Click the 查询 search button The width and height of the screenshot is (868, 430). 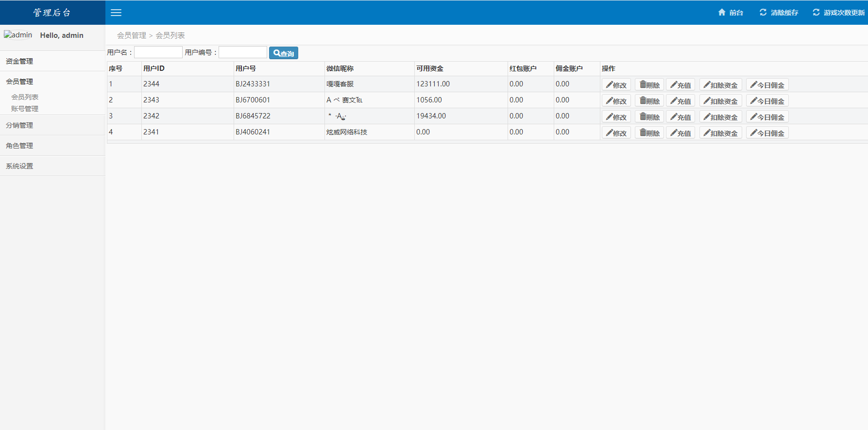click(x=284, y=53)
